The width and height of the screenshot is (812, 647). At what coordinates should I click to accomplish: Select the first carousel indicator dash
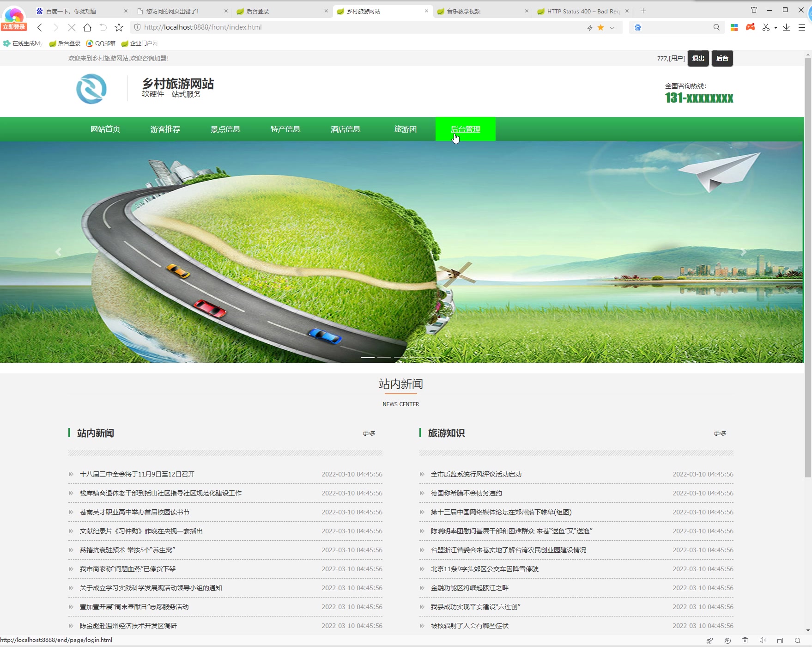[x=368, y=357]
